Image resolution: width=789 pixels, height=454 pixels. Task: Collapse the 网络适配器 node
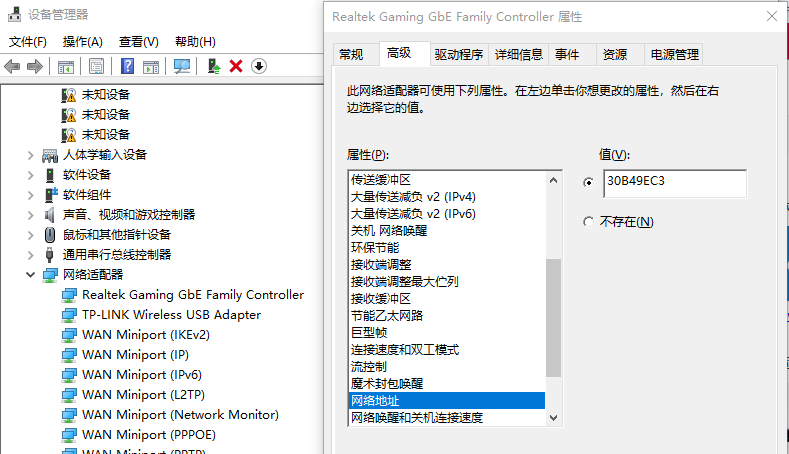click(x=31, y=275)
